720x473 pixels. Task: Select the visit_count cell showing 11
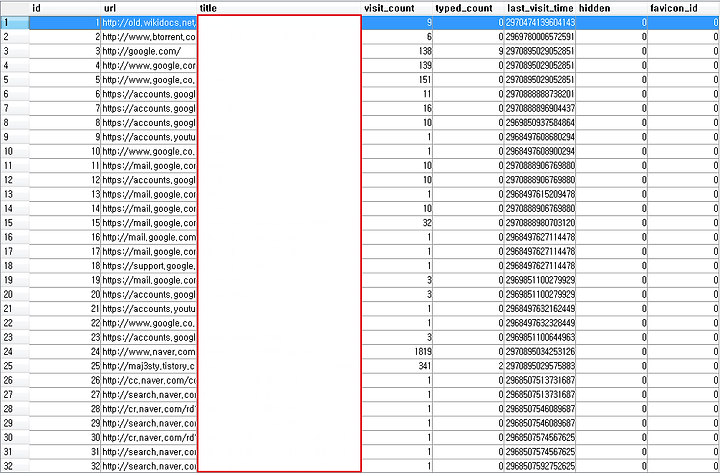point(397,94)
